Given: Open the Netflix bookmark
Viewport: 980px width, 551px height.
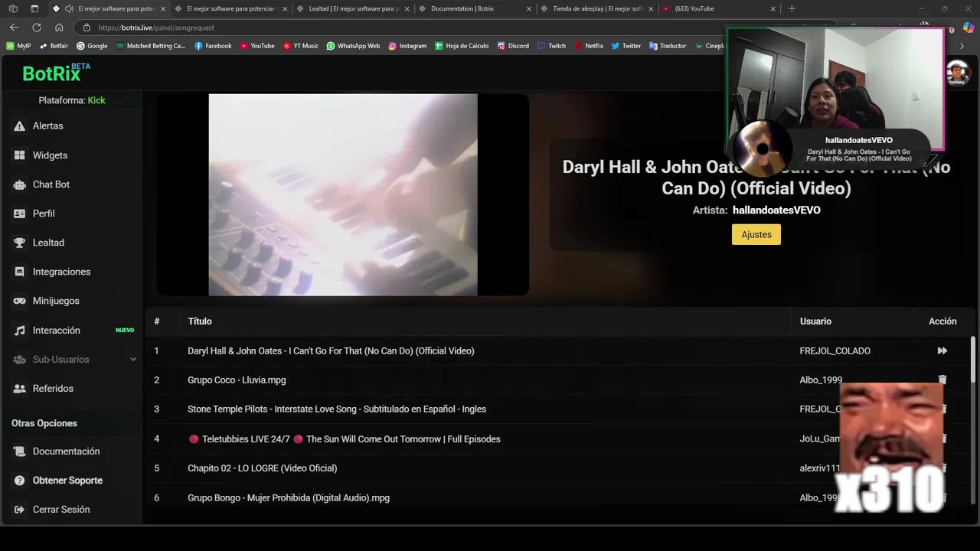Looking at the screenshot, I should coord(589,46).
